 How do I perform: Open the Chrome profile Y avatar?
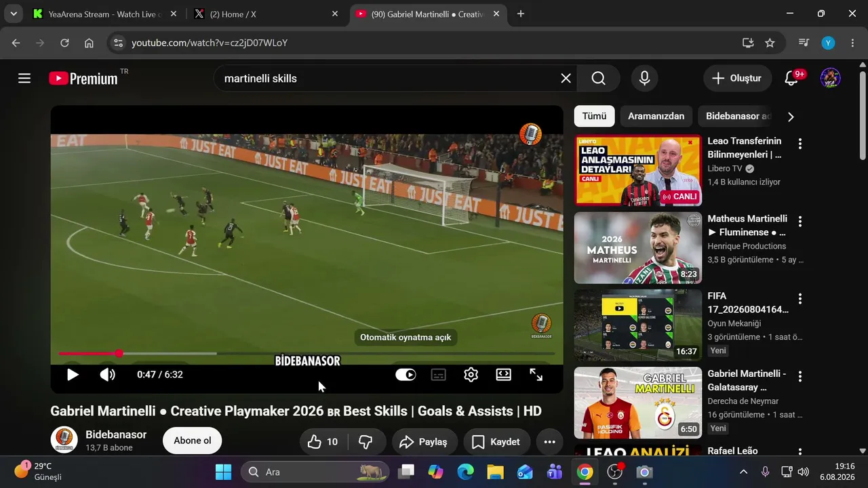coord(828,43)
